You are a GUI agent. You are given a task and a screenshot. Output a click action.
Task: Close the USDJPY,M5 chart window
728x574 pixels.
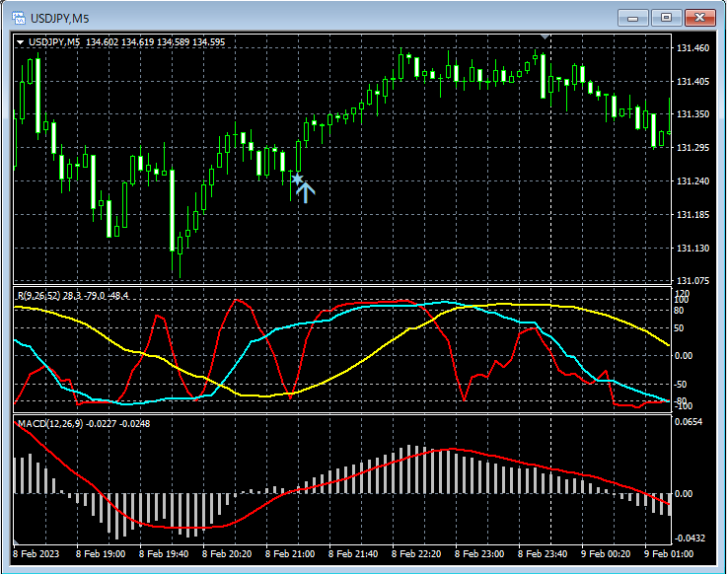[700, 18]
